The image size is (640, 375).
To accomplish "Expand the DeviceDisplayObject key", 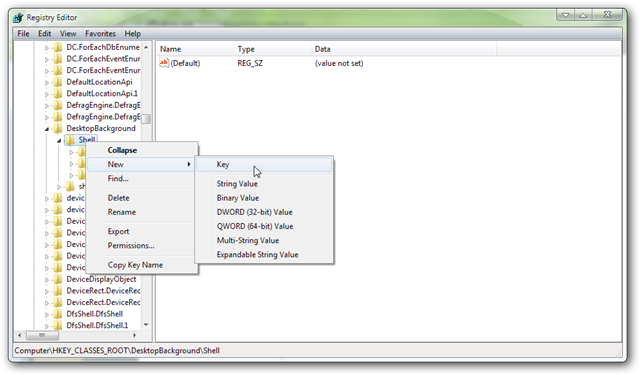I will (x=47, y=280).
